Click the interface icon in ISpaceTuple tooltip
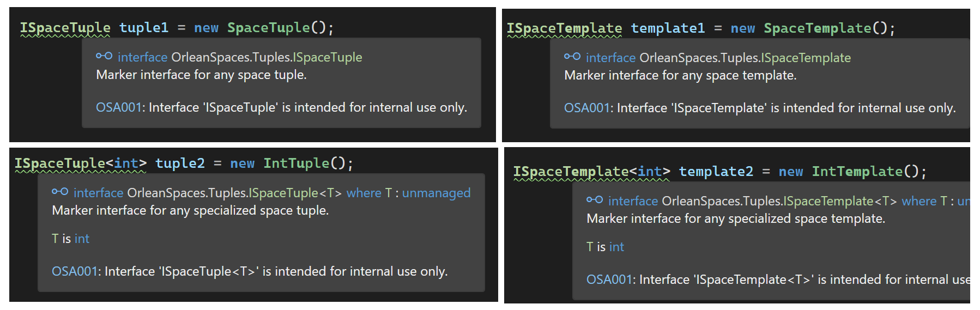Viewport: 980px width, 310px height. tap(104, 56)
